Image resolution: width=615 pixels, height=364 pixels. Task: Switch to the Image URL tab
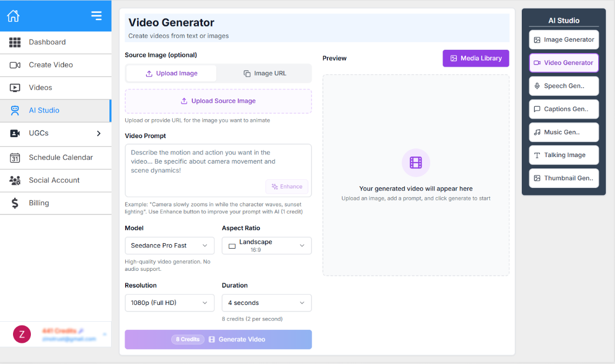pyautogui.click(x=264, y=73)
